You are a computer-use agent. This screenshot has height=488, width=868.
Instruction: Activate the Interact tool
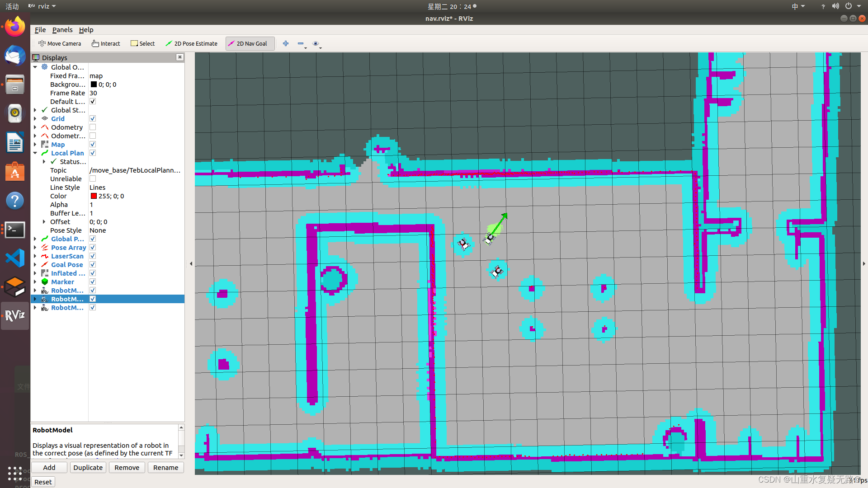click(106, 43)
